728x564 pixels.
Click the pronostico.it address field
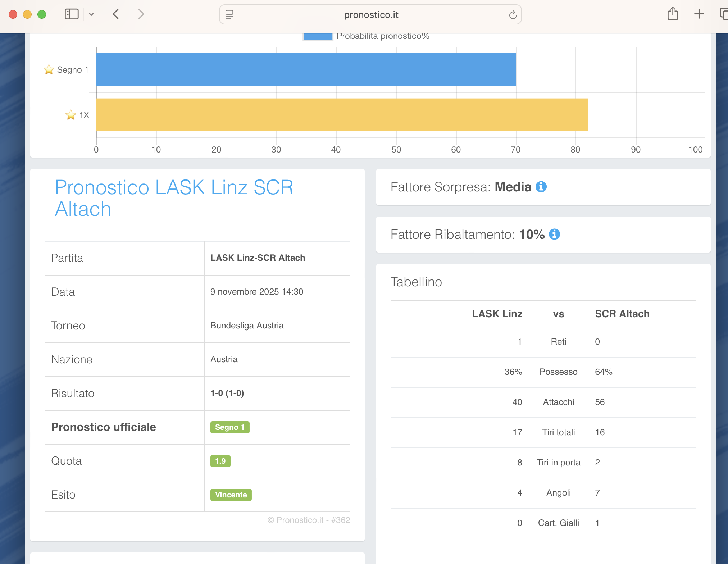pos(370,15)
